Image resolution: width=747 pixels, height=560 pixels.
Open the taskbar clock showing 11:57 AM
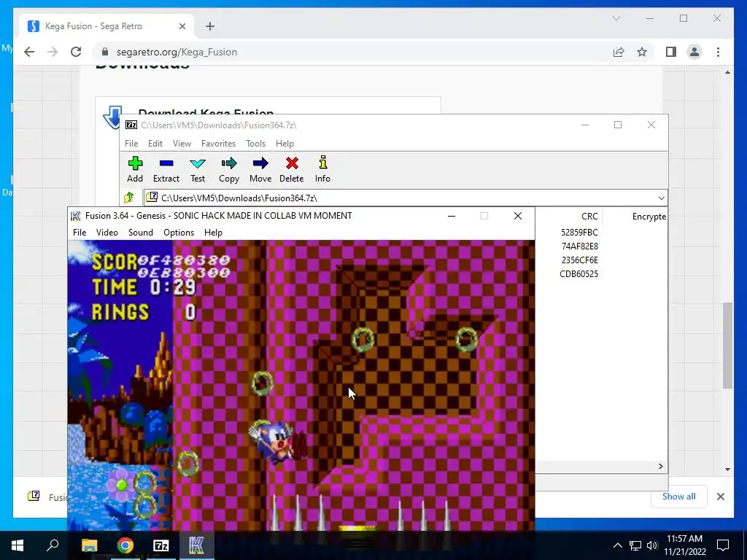coord(684,545)
